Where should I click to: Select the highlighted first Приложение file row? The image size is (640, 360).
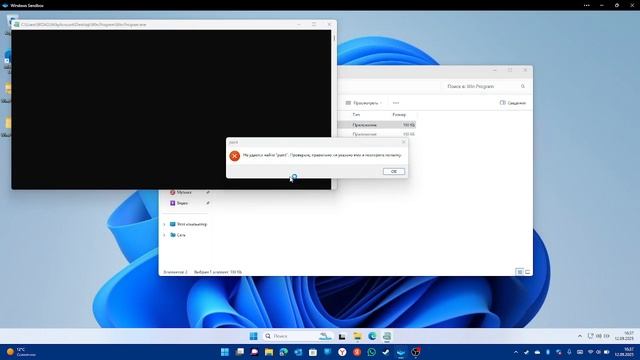377,125
